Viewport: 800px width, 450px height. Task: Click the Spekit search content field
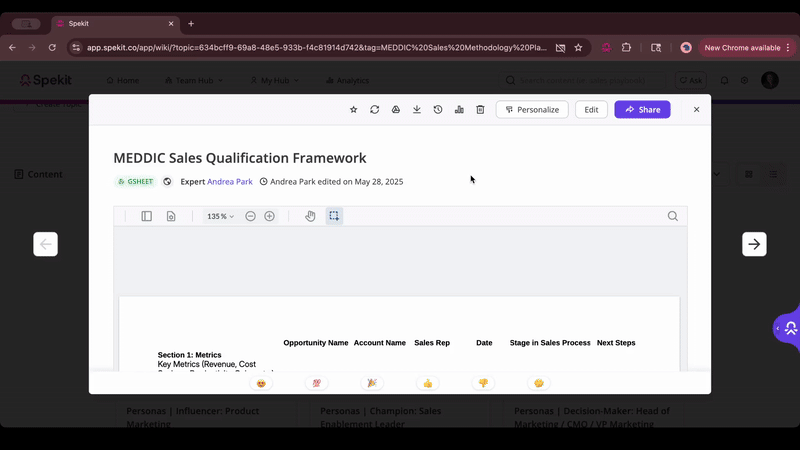583,81
